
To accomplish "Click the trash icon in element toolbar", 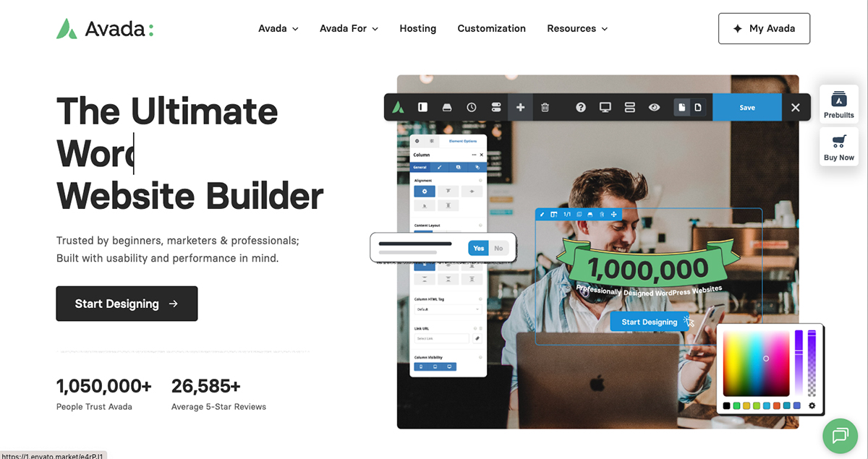I will pos(602,215).
